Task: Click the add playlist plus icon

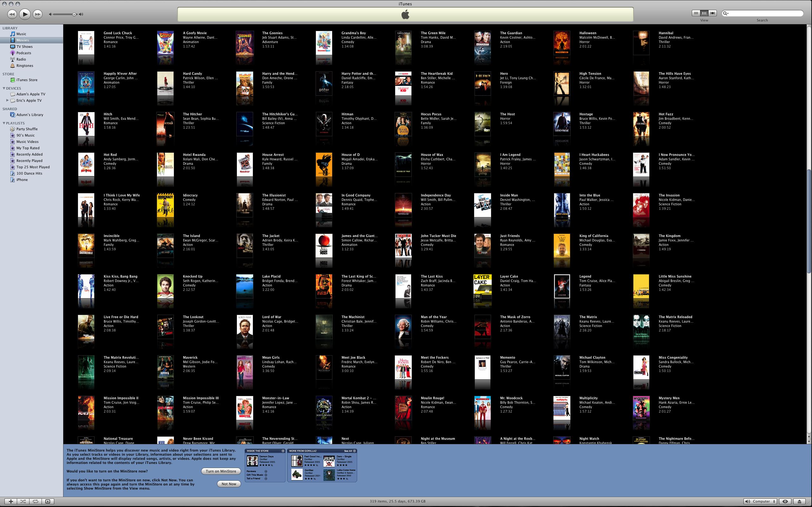Action: click(x=11, y=501)
